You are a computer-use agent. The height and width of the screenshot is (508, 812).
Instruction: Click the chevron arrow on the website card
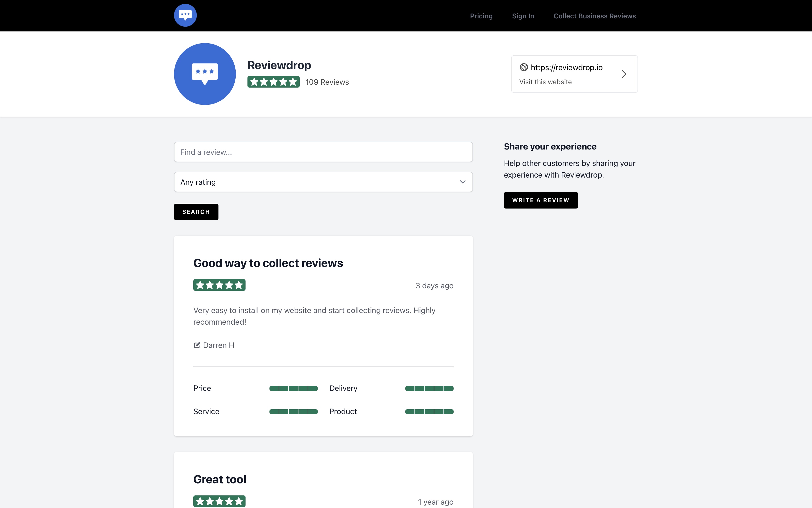pyautogui.click(x=624, y=74)
